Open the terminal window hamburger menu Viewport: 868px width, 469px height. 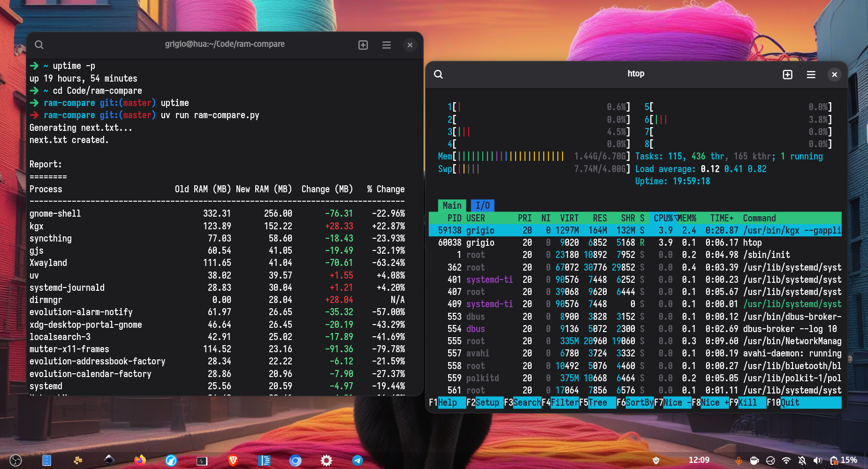click(386, 45)
